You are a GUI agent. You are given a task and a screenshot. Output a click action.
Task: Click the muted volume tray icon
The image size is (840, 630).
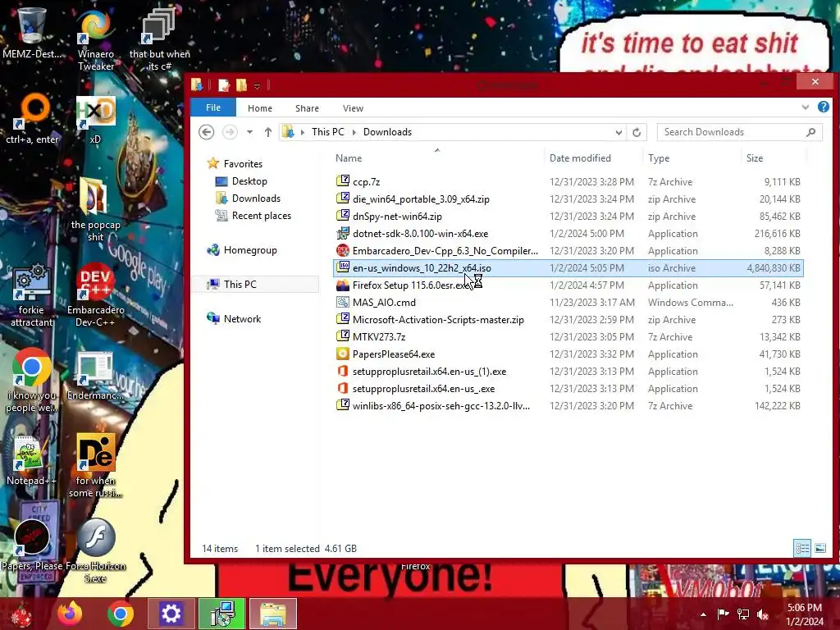[x=763, y=614]
